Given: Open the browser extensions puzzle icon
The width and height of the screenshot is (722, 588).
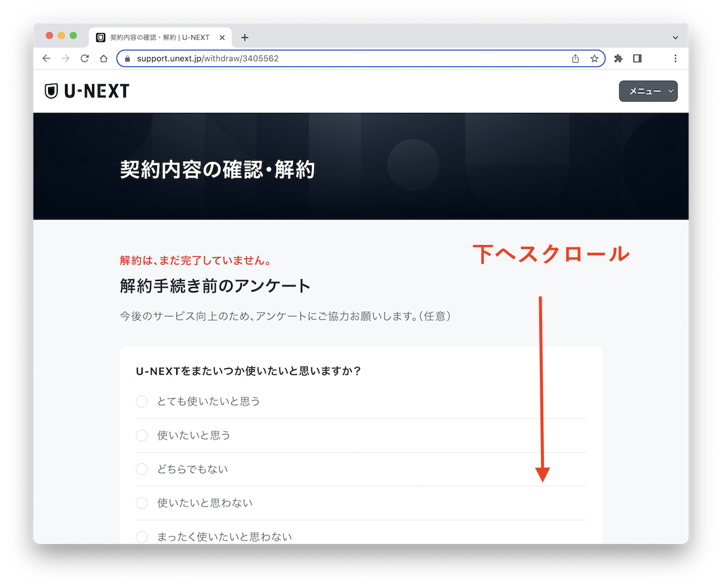Looking at the screenshot, I should [x=619, y=58].
